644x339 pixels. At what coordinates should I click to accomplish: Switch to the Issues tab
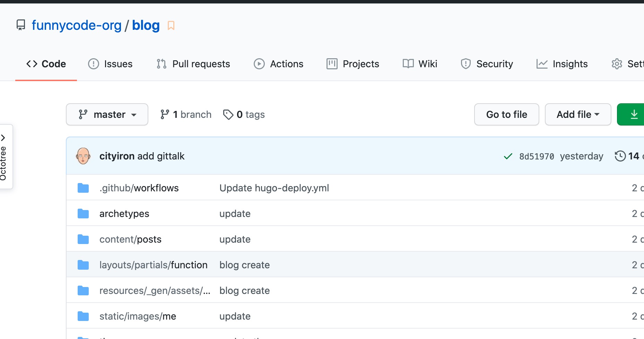tap(111, 64)
